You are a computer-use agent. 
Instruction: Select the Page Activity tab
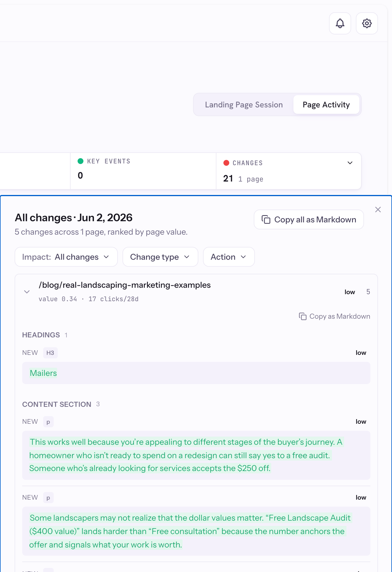pos(326,104)
